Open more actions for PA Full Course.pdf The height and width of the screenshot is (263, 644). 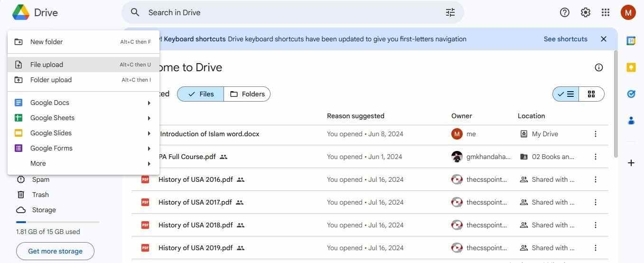pos(596,157)
